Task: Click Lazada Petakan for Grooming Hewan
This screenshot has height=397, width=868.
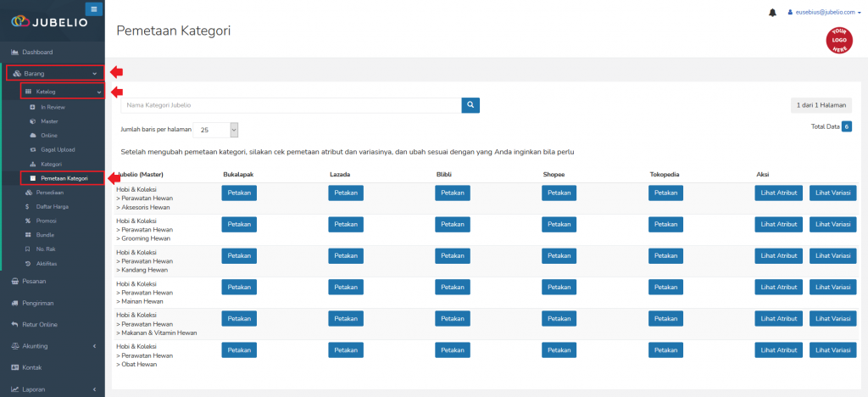Action: pyautogui.click(x=346, y=224)
